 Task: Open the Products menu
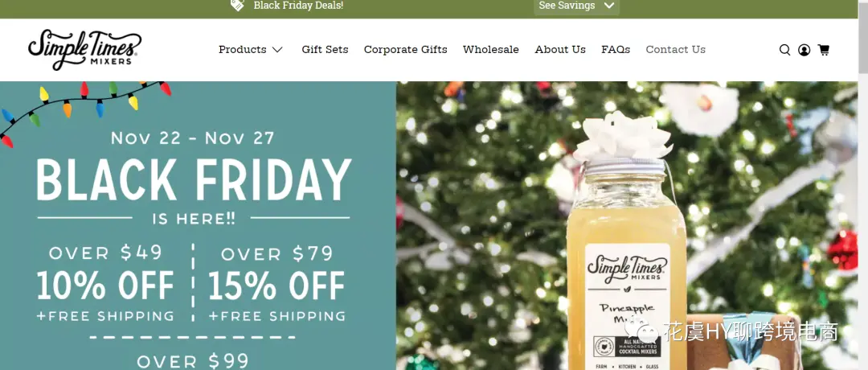pyautogui.click(x=243, y=49)
